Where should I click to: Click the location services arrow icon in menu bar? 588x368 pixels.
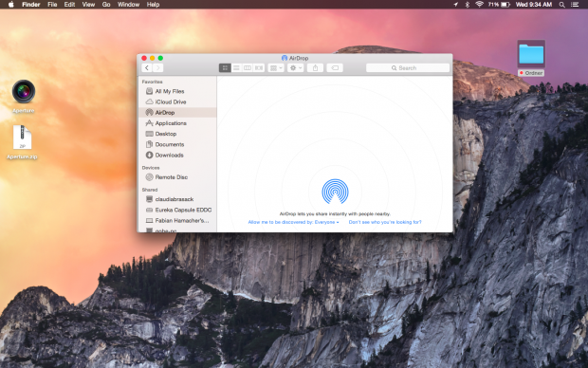pyautogui.click(x=455, y=5)
